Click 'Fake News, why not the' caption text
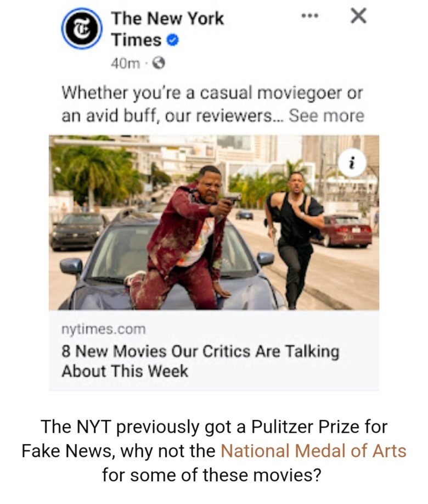The height and width of the screenshot is (504, 428). pyautogui.click(x=119, y=451)
